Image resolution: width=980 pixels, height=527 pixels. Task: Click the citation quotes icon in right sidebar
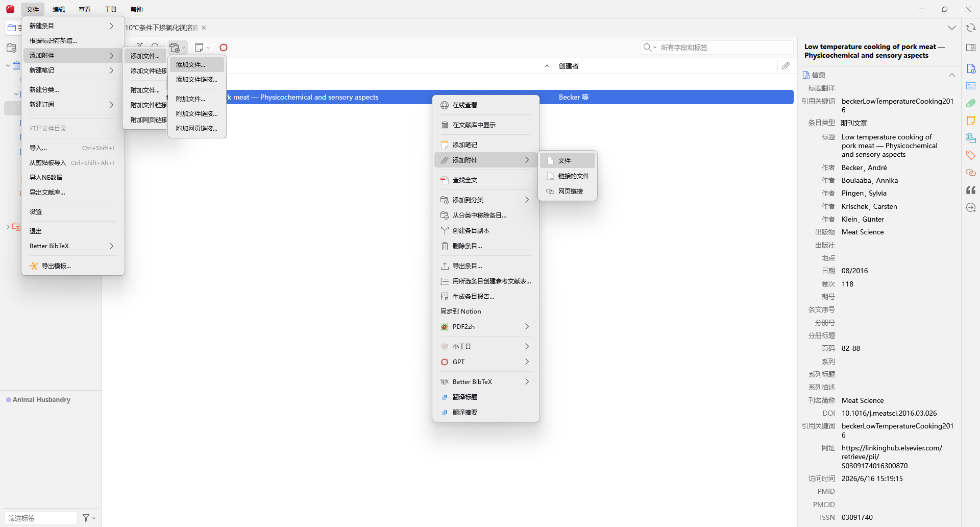(971, 190)
